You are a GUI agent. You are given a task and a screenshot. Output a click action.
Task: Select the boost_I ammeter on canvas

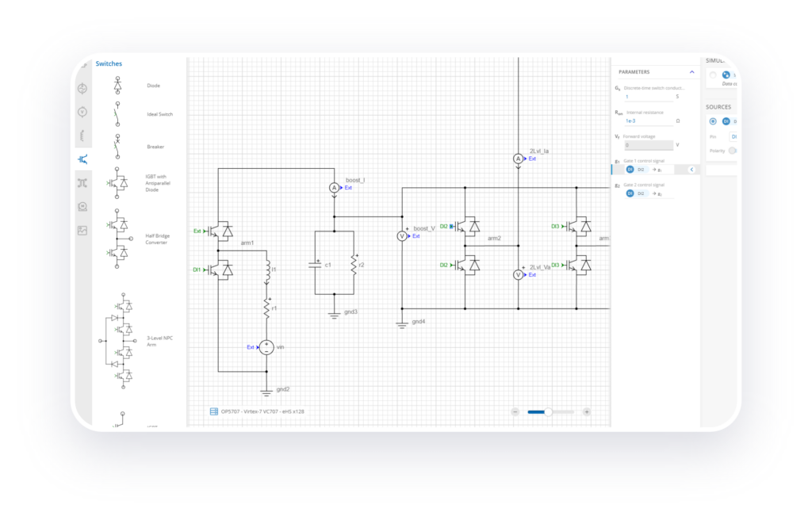coord(334,188)
